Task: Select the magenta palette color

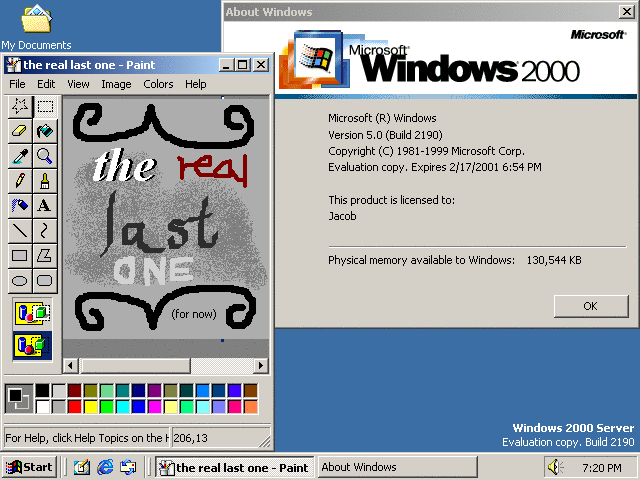Action: coord(155,407)
